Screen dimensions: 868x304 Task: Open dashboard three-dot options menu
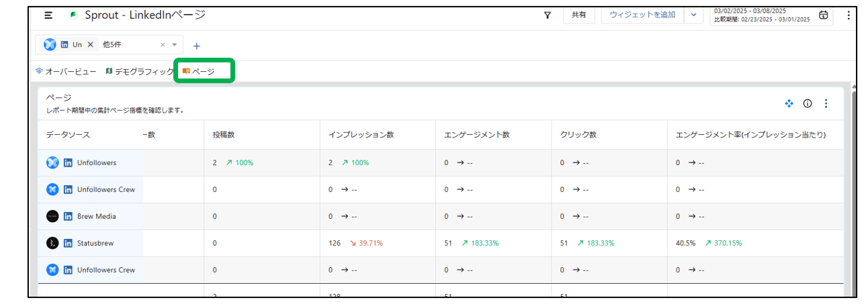click(x=848, y=15)
